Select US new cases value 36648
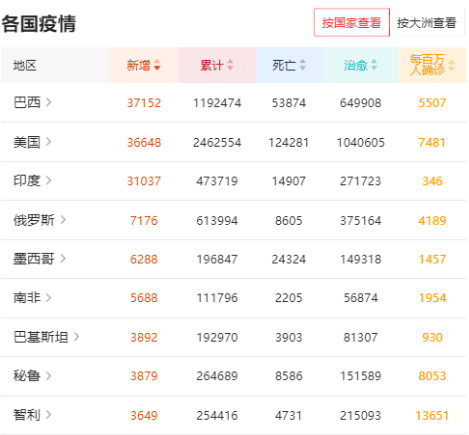The height and width of the screenshot is (435, 469). (x=144, y=142)
